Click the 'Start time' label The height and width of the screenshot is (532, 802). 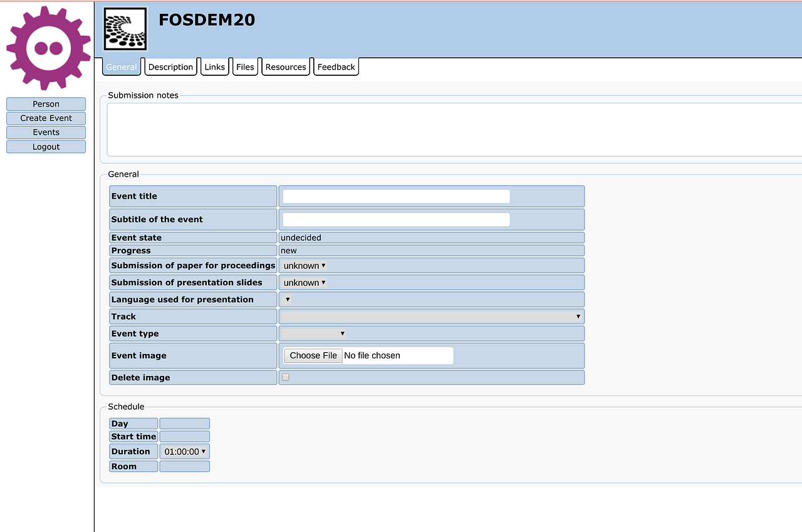[134, 437]
